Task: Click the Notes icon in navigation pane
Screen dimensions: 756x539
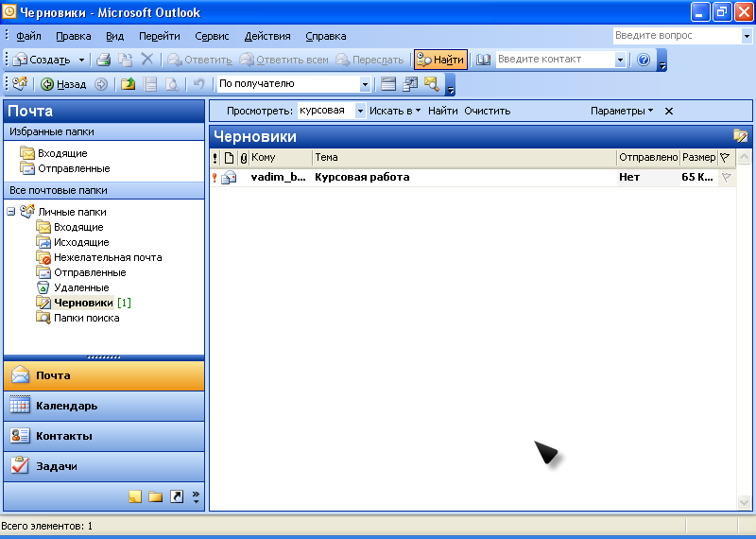Action: click(x=135, y=496)
